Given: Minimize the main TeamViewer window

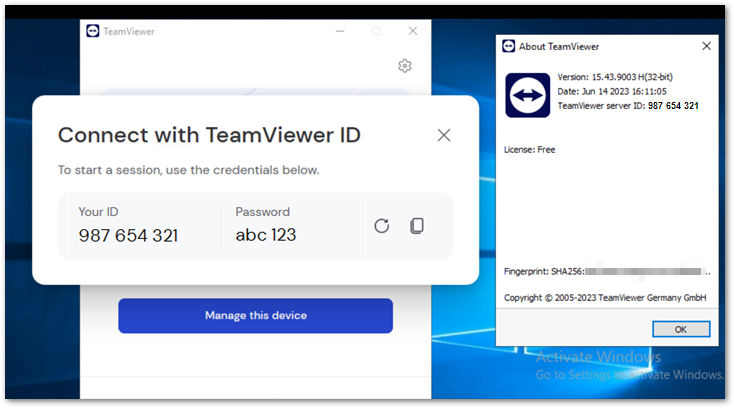Looking at the screenshot, I should click(x=340, y=31).
